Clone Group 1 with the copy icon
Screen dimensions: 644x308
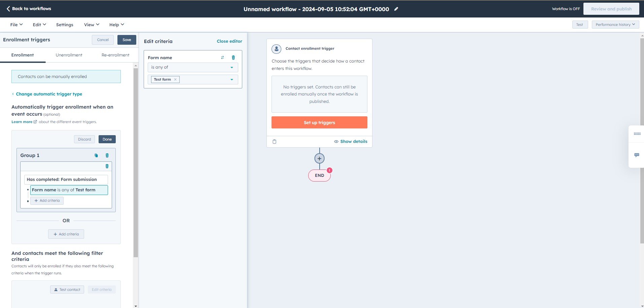[96, 155]
